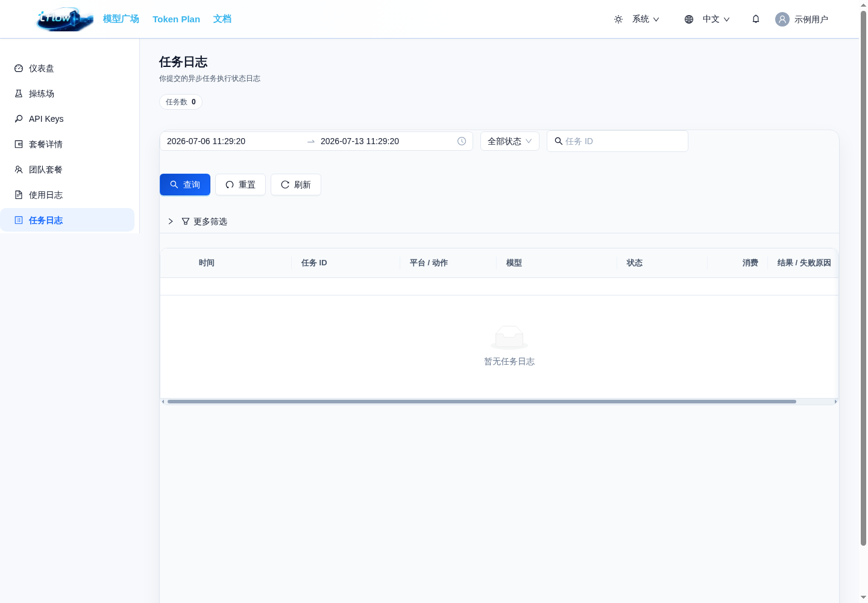Click the 任务数 0 badge
The image size is (868, 603).
[181, 102]
